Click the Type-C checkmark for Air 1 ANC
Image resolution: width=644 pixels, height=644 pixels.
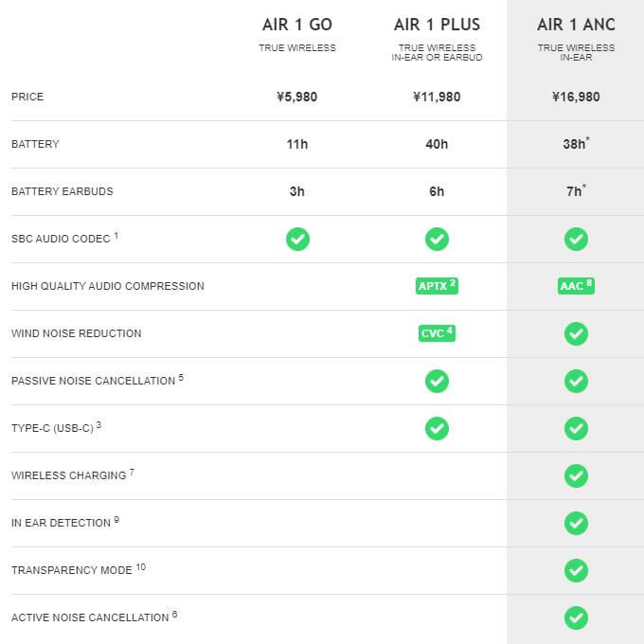[576, 428]
